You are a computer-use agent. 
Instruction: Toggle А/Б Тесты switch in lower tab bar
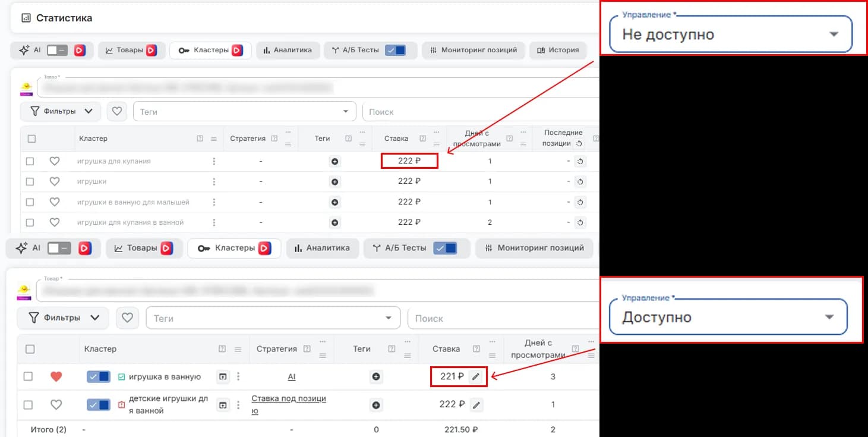(x=446, y=248)
